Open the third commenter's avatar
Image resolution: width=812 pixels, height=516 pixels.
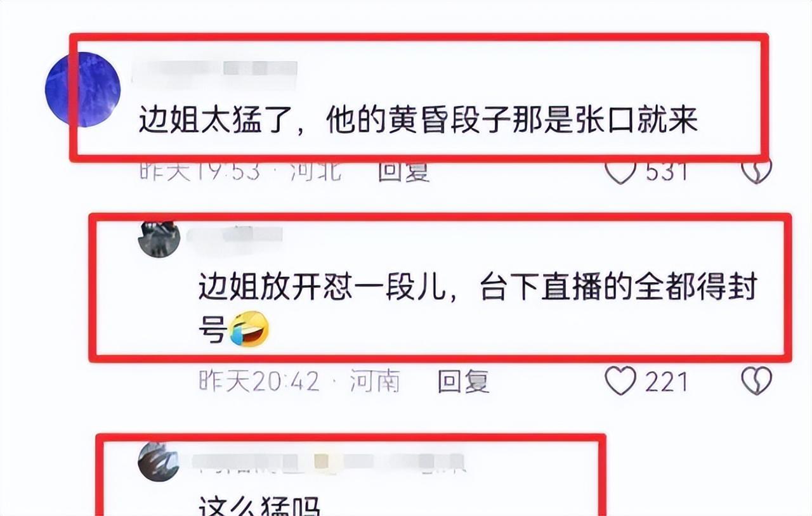point(159,461)
